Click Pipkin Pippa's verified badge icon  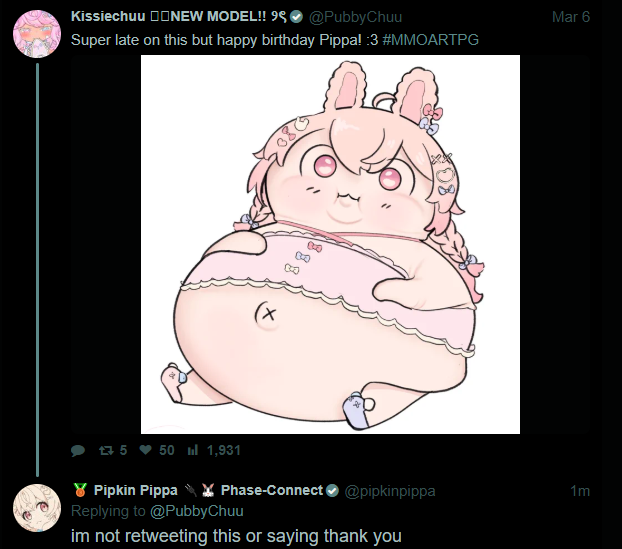pos(332,491)
